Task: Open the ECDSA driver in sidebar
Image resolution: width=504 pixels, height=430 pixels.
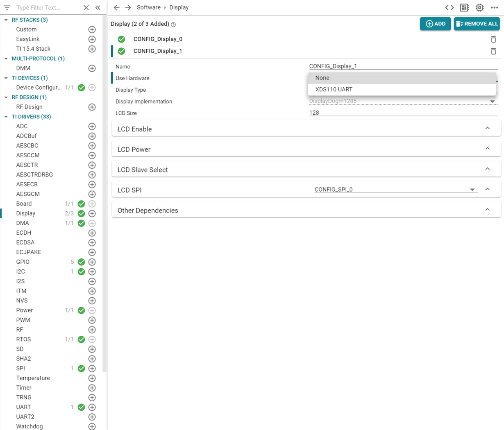Action: [25, 242]
